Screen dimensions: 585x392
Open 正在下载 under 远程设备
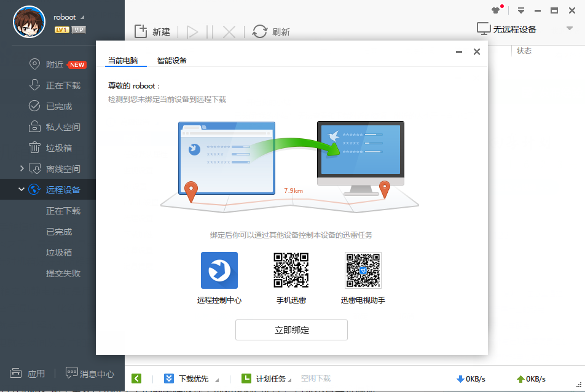[63, 211]
